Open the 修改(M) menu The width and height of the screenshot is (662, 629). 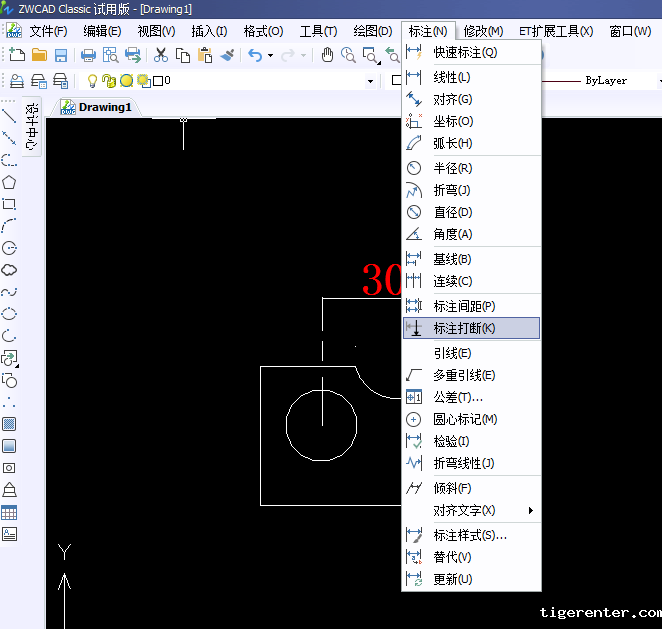coord(483,31)
